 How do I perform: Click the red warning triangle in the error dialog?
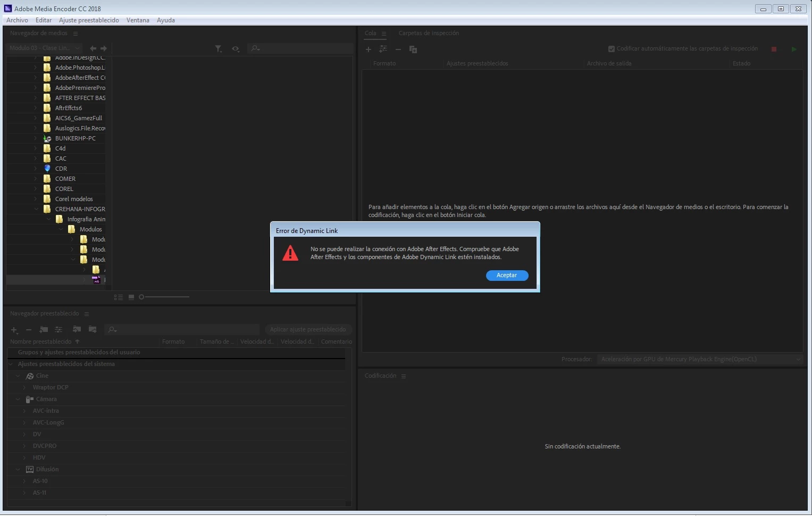[x=290, y=253]
